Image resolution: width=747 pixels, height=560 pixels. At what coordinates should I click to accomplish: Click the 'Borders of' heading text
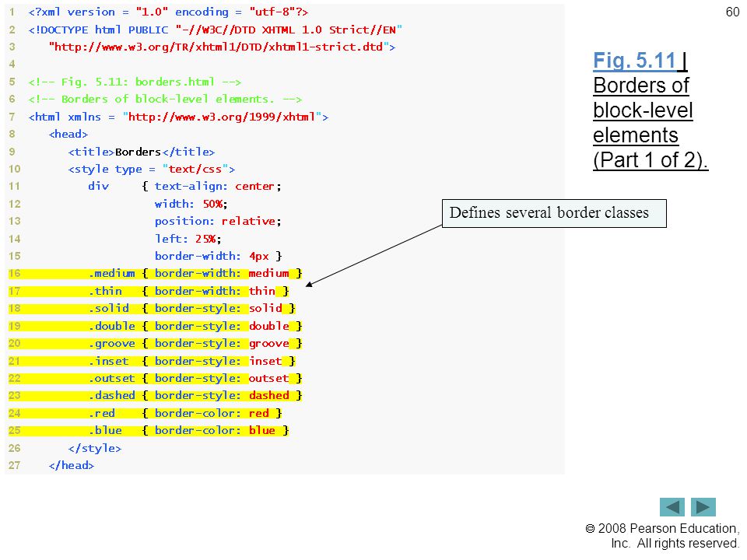[x=641, y=86]
